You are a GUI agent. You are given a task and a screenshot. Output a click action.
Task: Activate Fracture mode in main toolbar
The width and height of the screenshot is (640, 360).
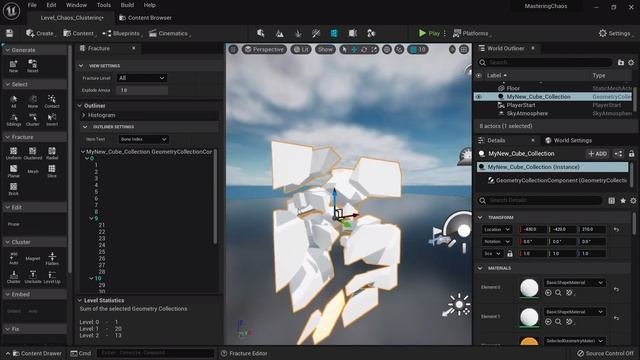click(334, 33)
